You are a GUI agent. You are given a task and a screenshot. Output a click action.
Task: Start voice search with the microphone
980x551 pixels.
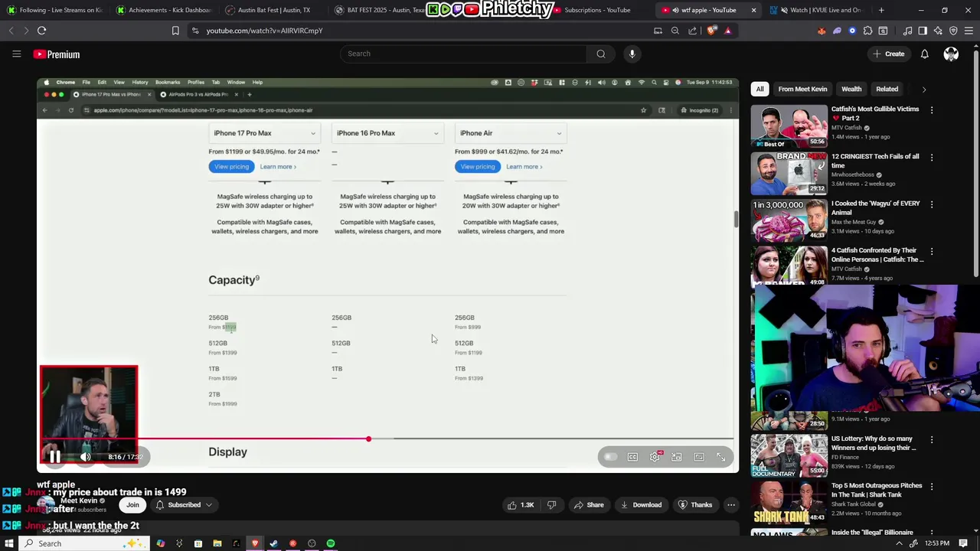point(632,54)
